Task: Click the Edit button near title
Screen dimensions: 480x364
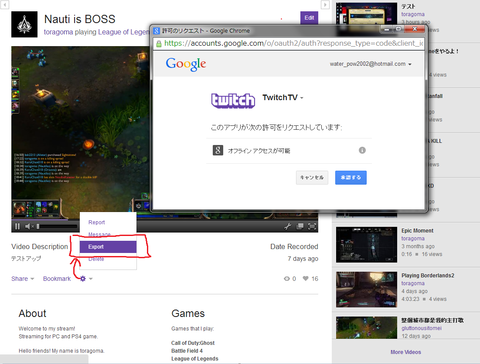Action: [x=309, y=18]
